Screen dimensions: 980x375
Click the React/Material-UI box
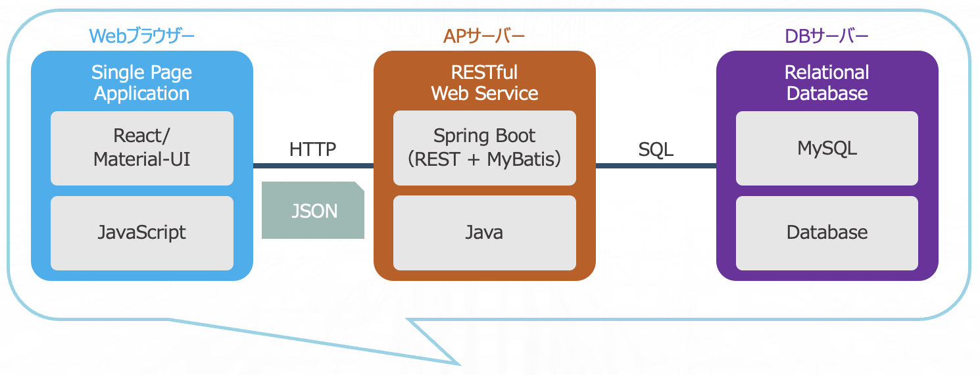[x=142, y=148]
